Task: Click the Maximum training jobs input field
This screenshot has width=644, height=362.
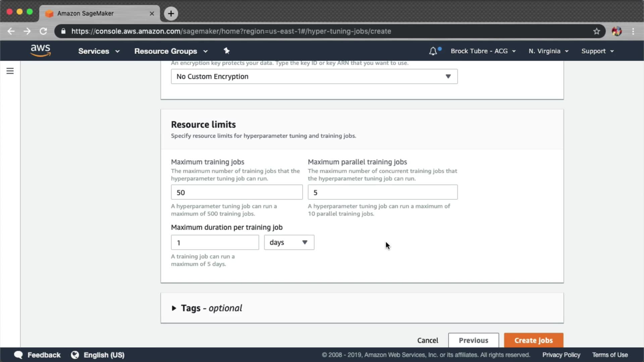Action: coord(236,192)
